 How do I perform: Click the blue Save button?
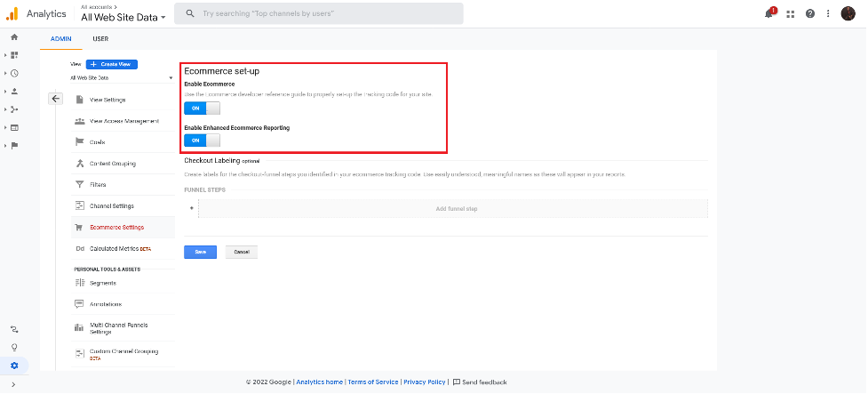point(201,252)
